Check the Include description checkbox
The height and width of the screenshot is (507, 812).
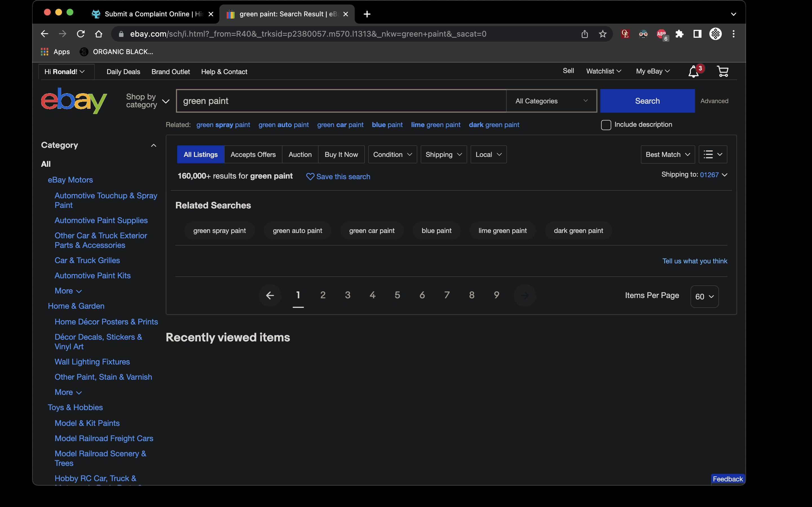point(606,125)
